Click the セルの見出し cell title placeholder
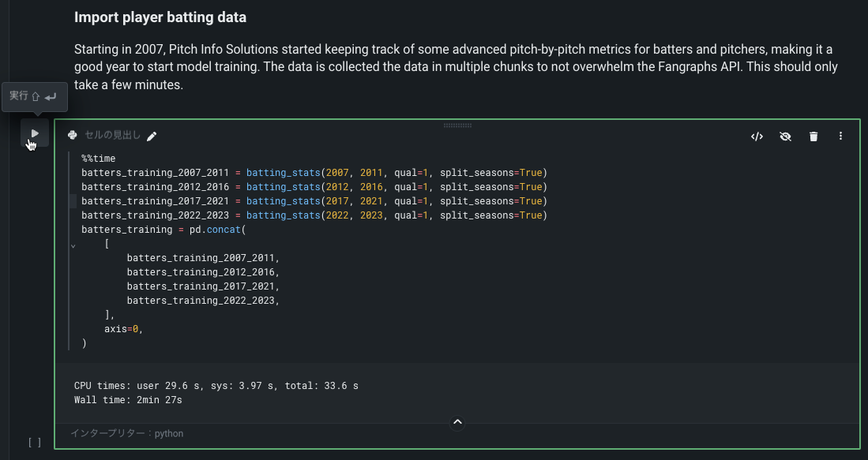This screenshot has height=460, width=868. click(x=112, y=136)
